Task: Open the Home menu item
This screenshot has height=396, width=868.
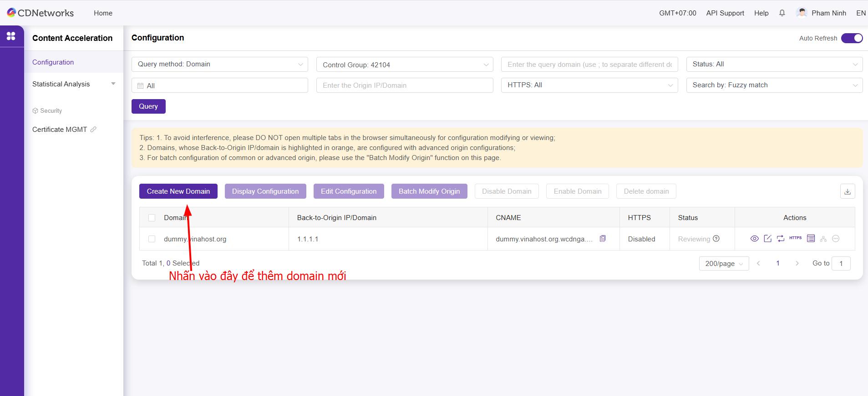Action: pyautogui.click(x=103, y=13)
